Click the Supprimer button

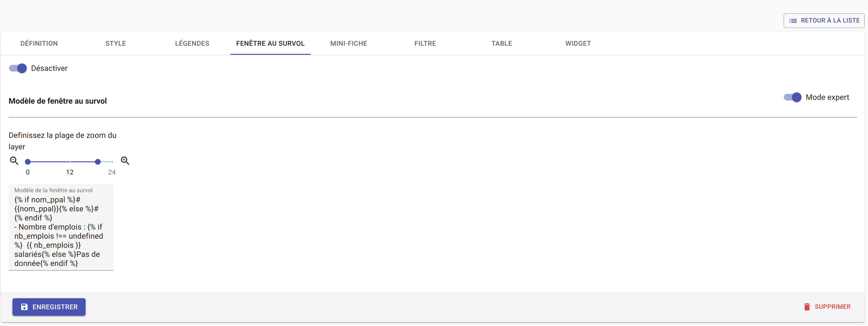(x=827, y=307)
